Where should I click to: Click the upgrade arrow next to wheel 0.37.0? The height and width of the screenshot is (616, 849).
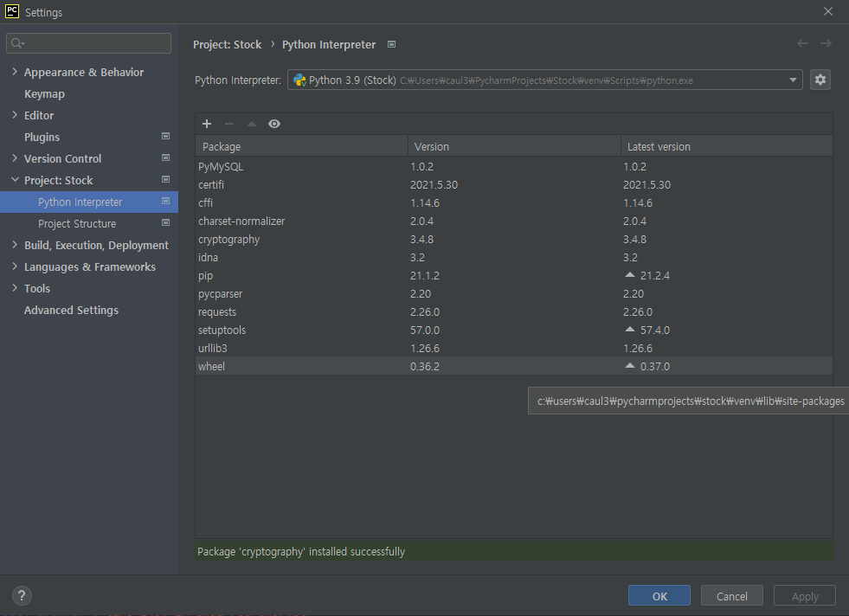tap(630, 366)
